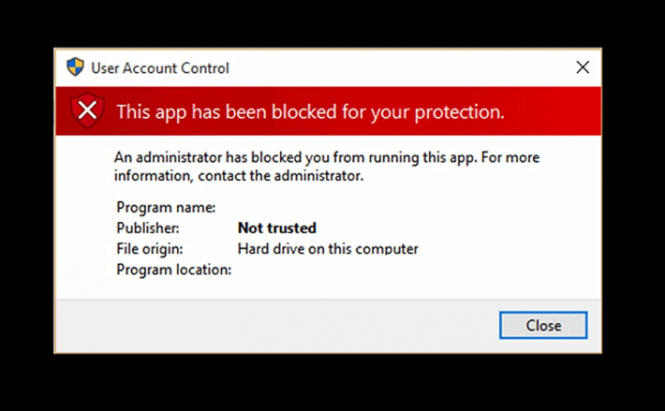The width and height of the screenshot is (665, 411).
Task: Click the red blocked shield icon
Action: [87, 111]
